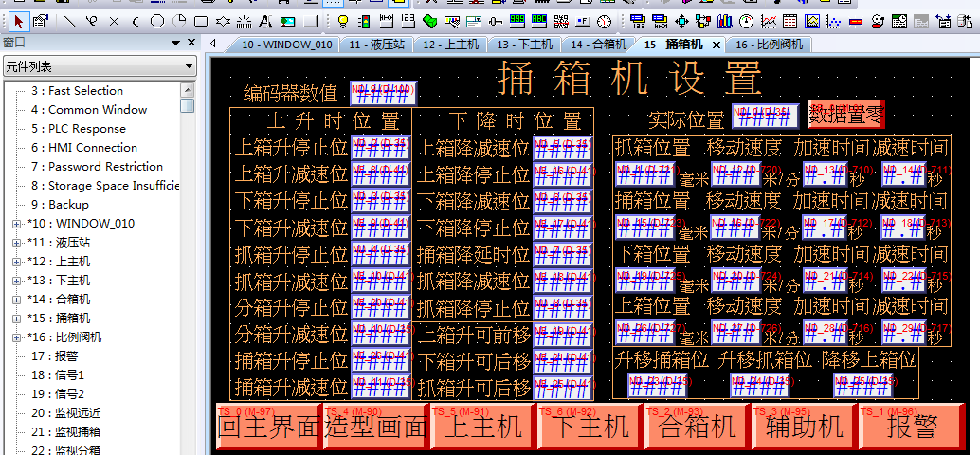The height and width of the screenshot is (455, 980).
Task: Close the 捅箱机 tab
Action: click(716, 45)
